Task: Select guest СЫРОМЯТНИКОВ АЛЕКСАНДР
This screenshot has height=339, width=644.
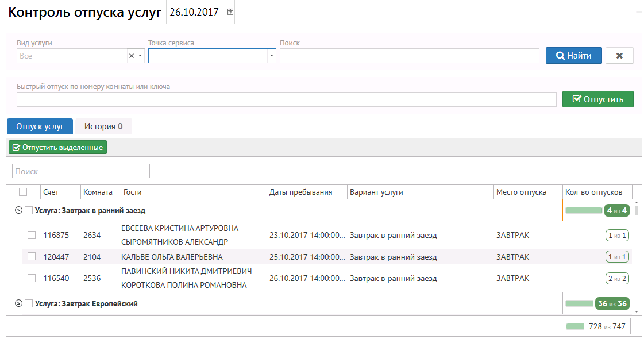Action: point(175,242)
